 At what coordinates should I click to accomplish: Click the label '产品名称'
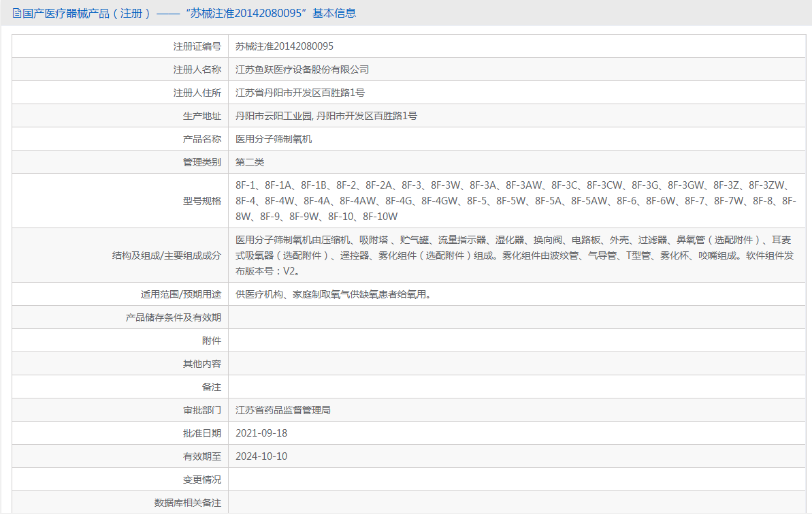(x=202, y=140)
